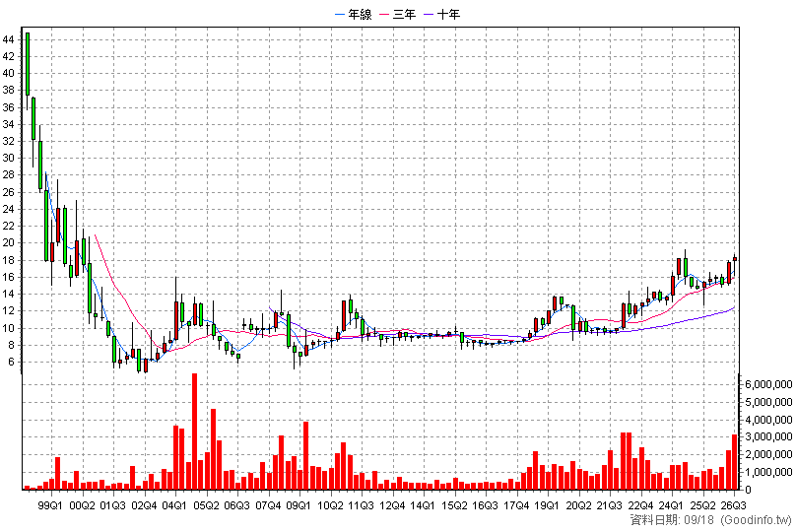Select the 24 price axis label
796x532 pixels.
point(9,209)
